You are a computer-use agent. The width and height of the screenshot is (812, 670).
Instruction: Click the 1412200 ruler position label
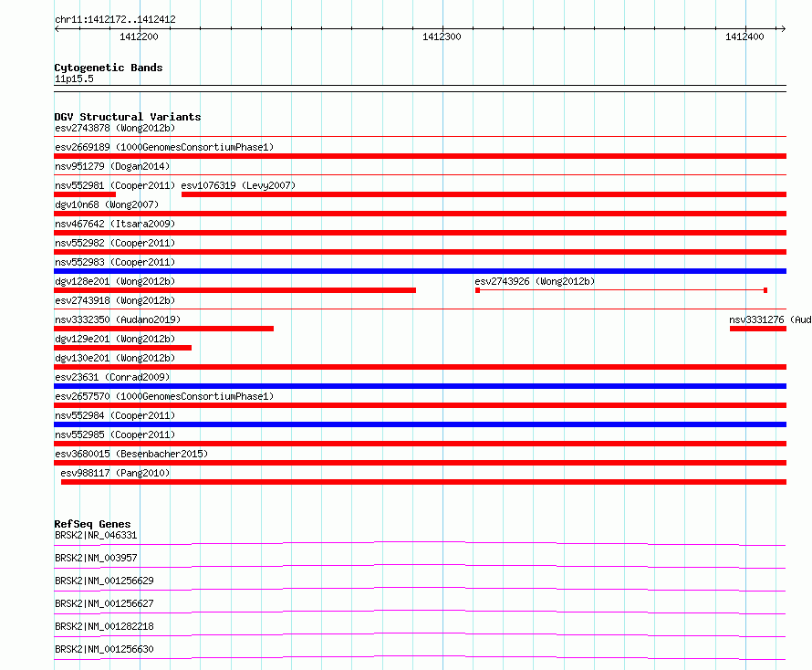pos(139,37)
